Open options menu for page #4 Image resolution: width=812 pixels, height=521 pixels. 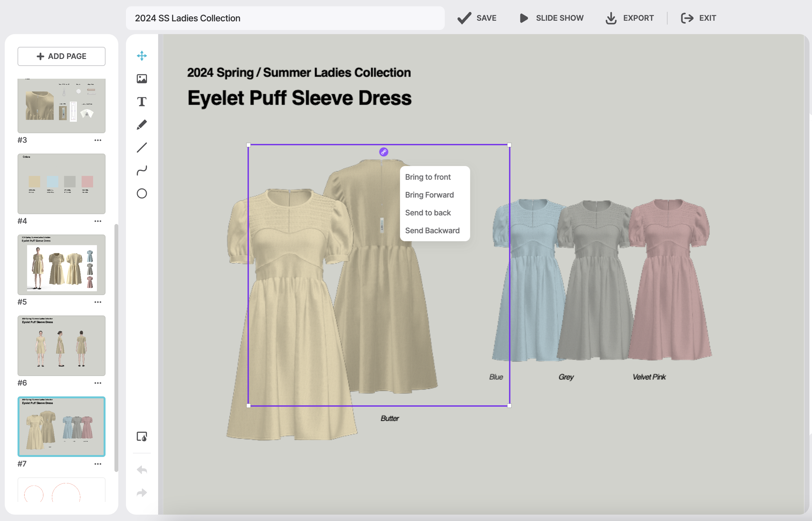click(x=98, y=221)
